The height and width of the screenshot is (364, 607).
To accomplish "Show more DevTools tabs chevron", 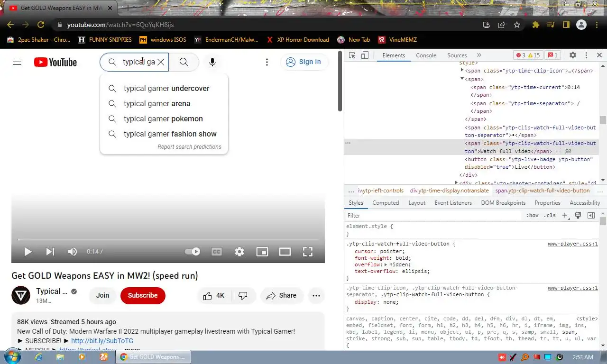I will [x=479, y=55].
